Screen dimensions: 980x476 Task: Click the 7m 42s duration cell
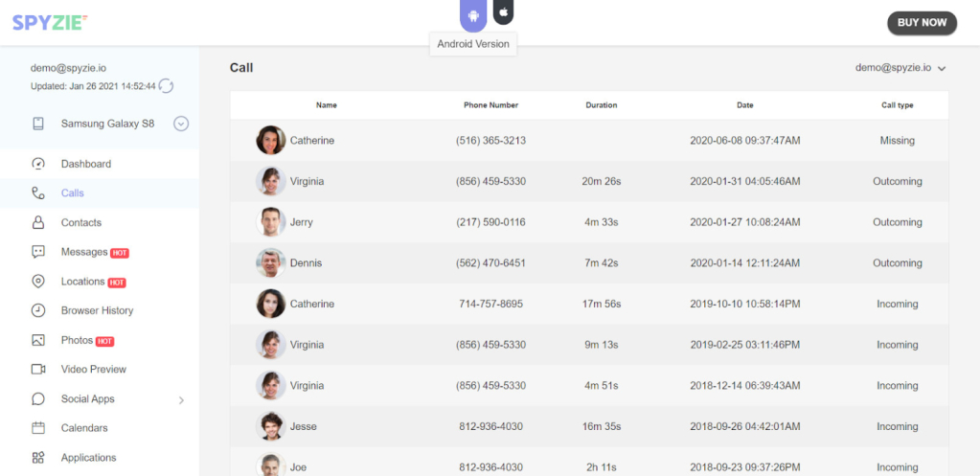[602, 263]
